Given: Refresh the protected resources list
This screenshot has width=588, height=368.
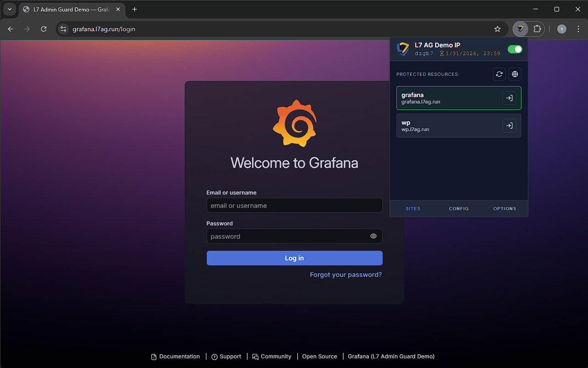Looking at the screenshot, I should [x=499, y=74].
